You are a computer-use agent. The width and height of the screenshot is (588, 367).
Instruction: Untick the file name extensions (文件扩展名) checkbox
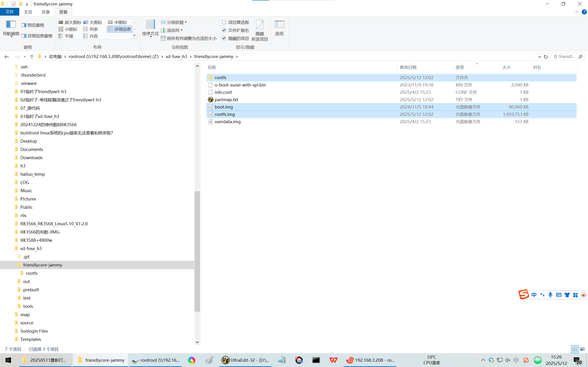pyautogui.click(x=224, y=30)
